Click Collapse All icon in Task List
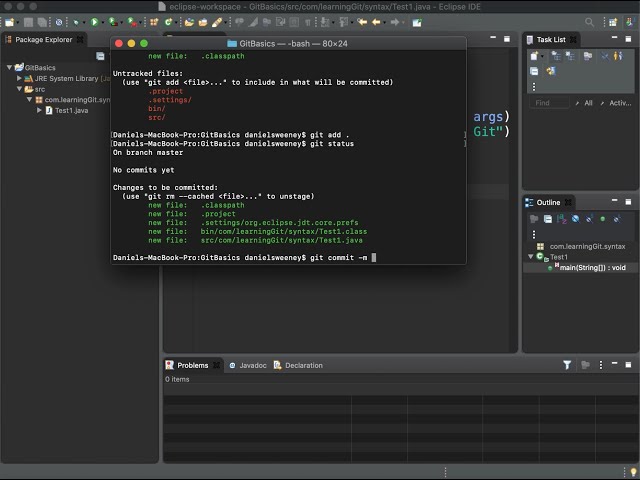640x480 pixels. 534,71
